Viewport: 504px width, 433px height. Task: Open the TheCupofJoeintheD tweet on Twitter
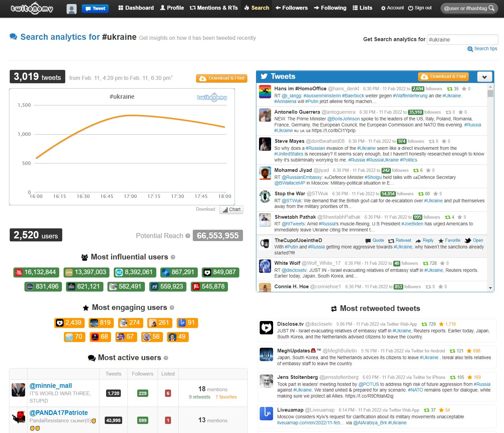(x=474, y=240)
